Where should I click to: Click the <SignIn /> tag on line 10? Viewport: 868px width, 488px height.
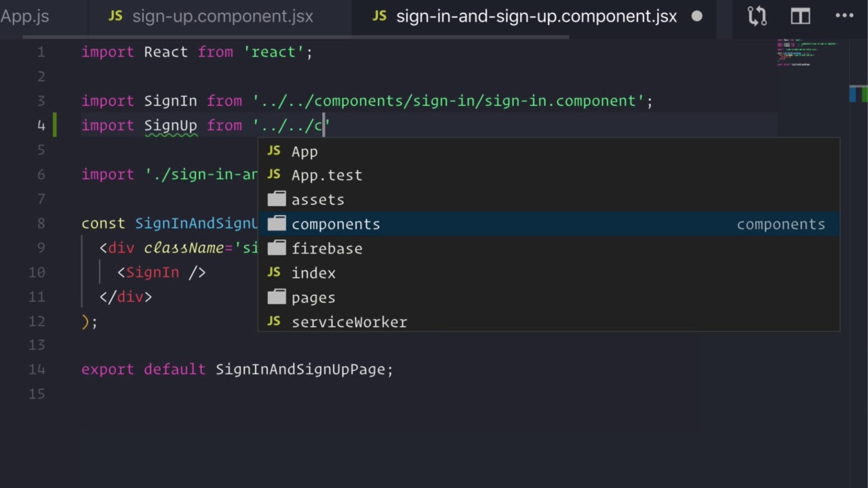pyautogui.click(x=161, y=272)
